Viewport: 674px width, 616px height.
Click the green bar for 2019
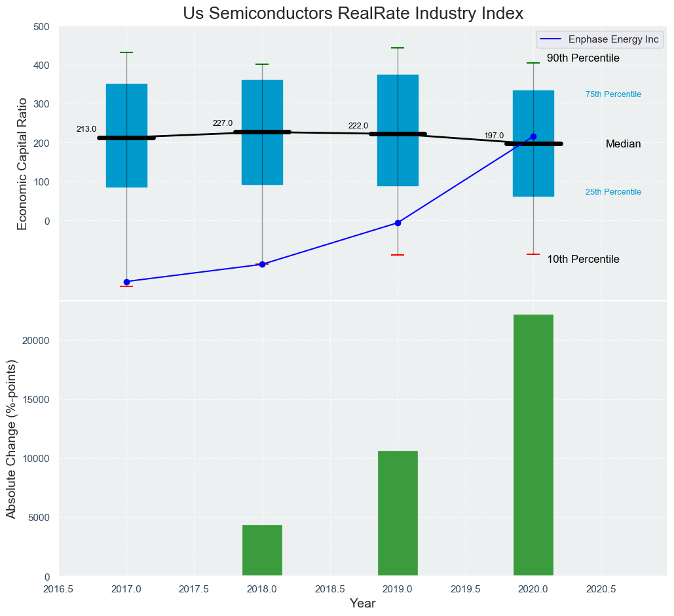398,513
